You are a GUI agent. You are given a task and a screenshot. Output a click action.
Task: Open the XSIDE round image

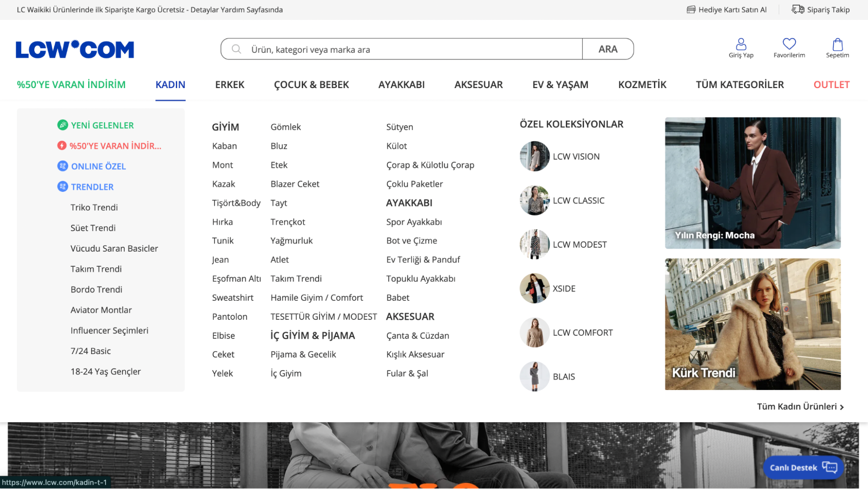click(x=535, y=289)
